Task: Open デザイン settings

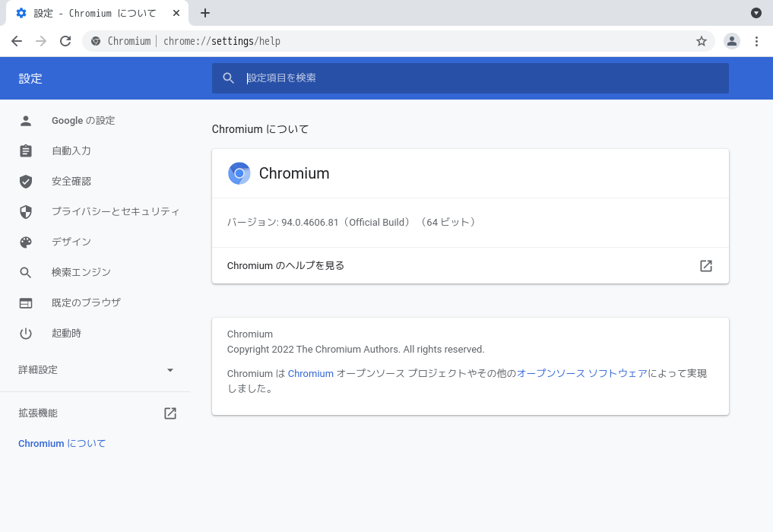Action: point(71,242)
